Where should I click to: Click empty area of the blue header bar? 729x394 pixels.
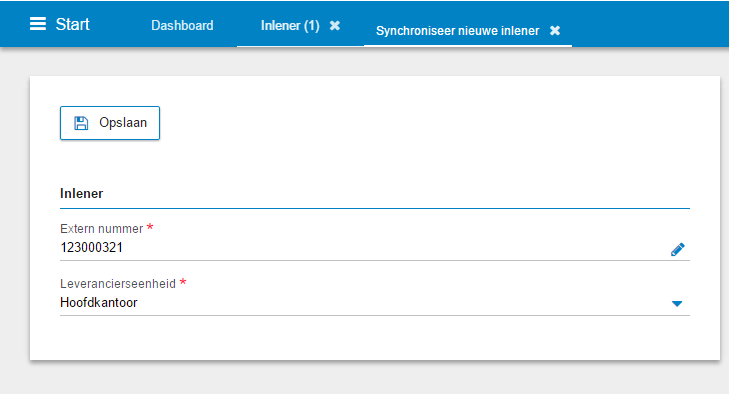(x=651, y=23)
